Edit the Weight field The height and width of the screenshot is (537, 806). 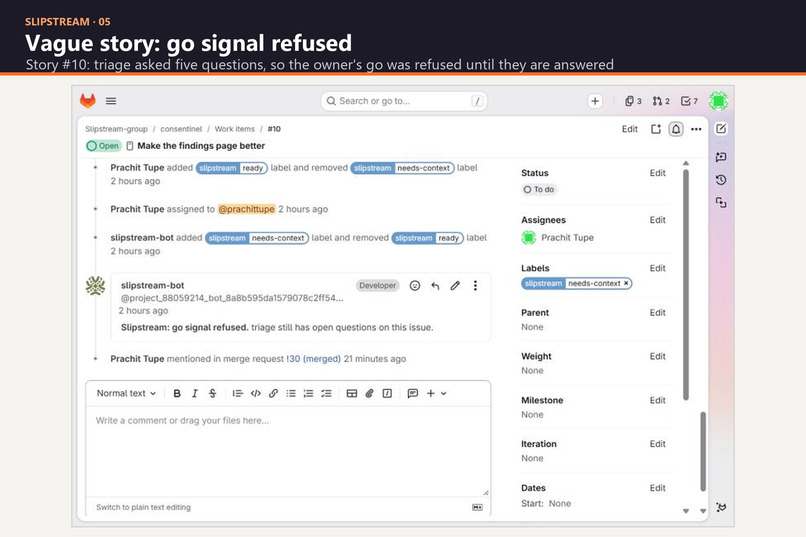(657, 356)
